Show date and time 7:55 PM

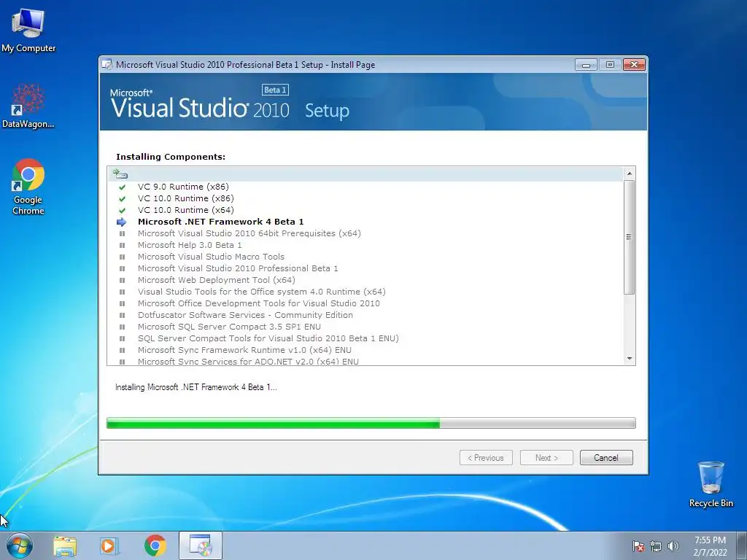tap(710, 546)
